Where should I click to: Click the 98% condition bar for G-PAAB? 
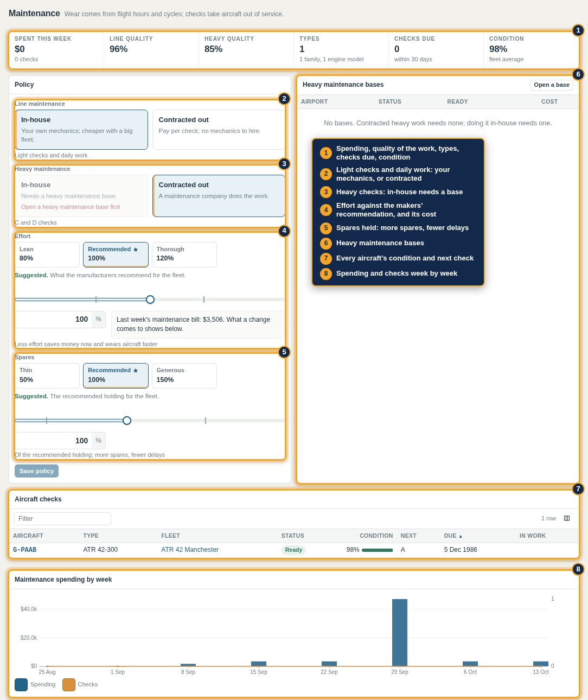[x=377, y=550]
